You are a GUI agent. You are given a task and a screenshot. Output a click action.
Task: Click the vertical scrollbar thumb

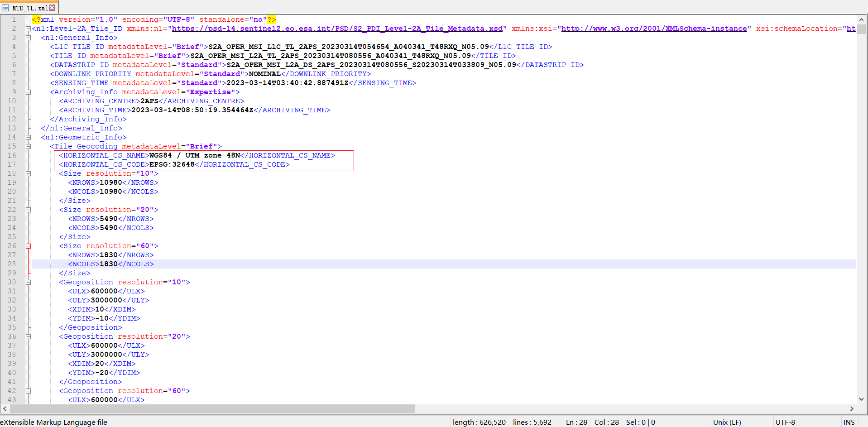click(x=861, y=29)
